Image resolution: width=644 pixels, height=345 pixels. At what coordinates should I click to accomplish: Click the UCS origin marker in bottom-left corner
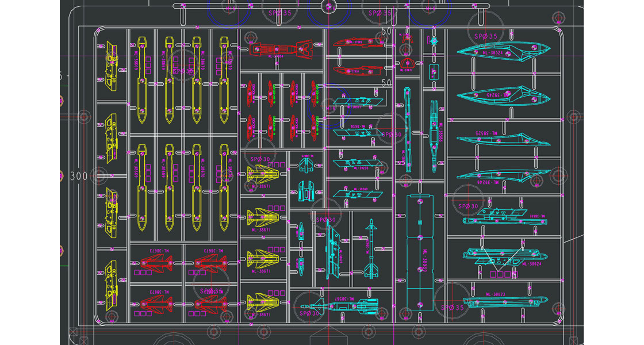(x=74, y=332)
